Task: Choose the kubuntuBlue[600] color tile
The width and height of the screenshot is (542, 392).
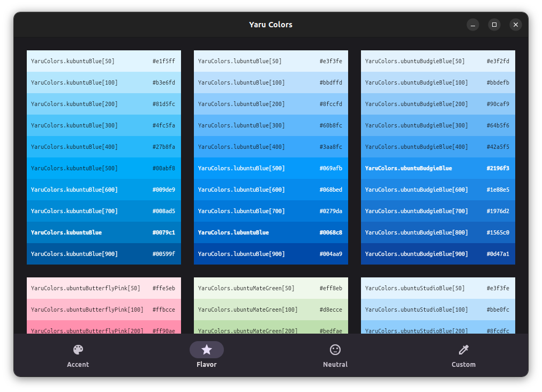Action: click(x=104, y=190)
